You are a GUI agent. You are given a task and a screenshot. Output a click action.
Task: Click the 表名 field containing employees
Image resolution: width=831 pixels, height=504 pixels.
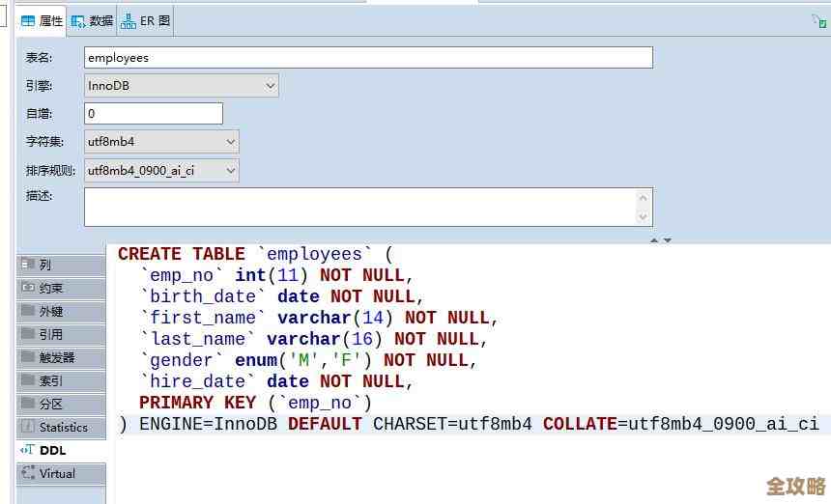pos(367,58)
